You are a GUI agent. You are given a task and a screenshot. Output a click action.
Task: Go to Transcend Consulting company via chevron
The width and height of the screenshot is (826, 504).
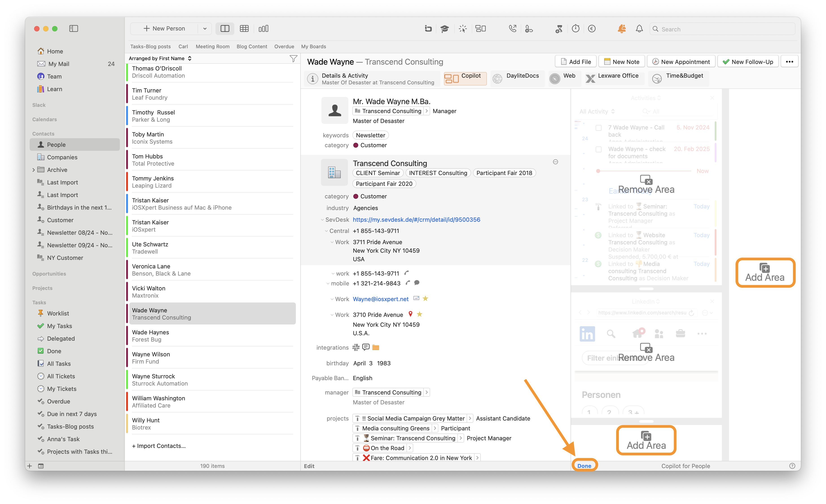coord(426,111)
